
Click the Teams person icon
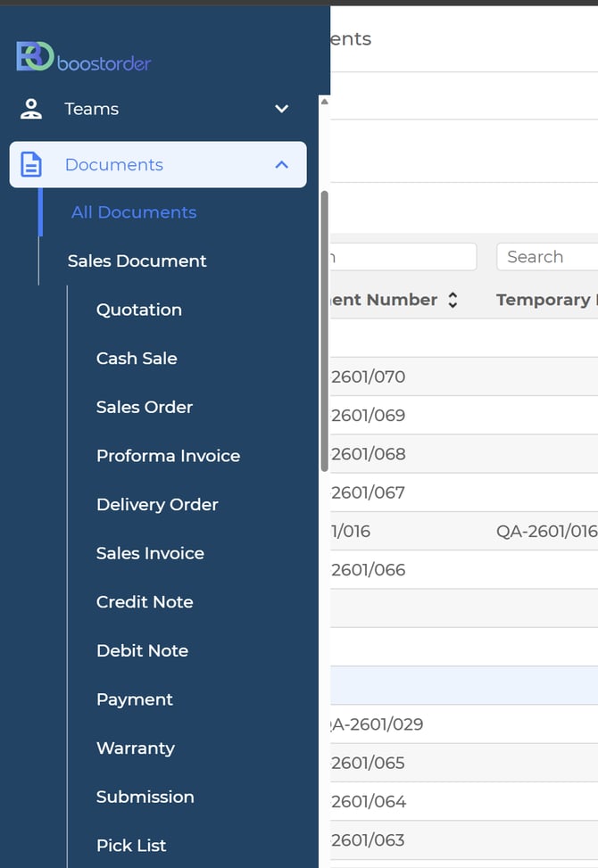pyautogui.click(x=31, y=109)
